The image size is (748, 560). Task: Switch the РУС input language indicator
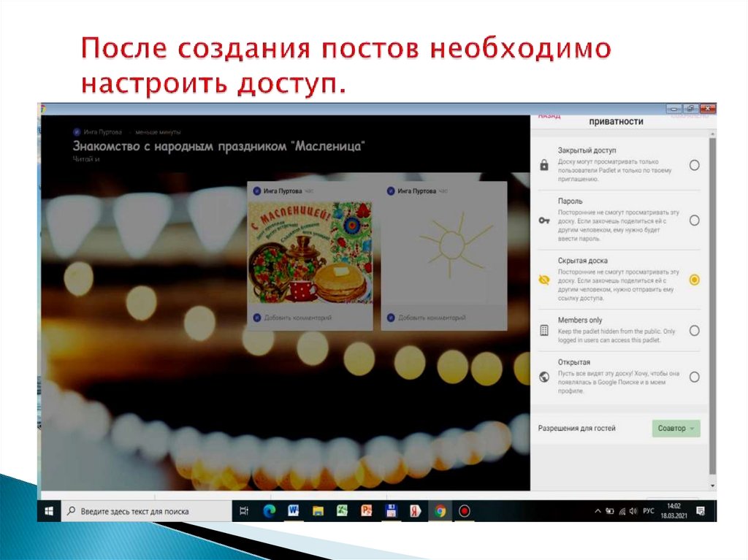649,511
